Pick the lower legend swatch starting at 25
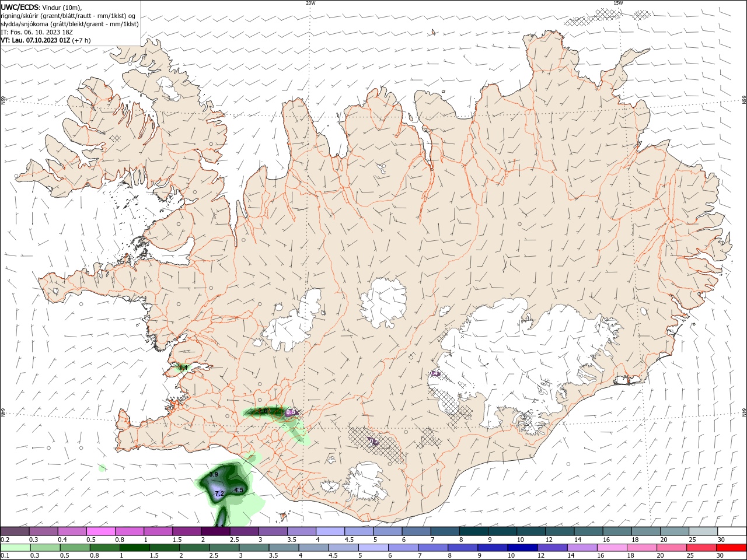Viewport: 747px width, 560px height. tap(701, 548)
